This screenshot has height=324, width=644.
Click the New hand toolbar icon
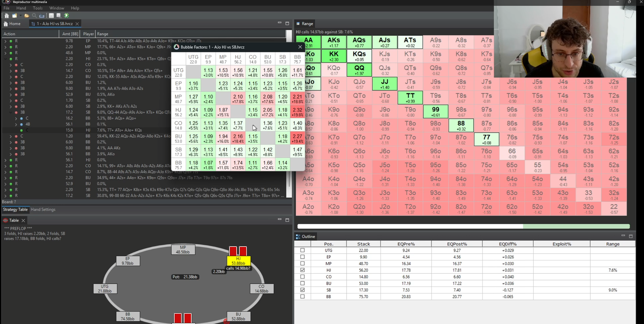pyautogui.click(x=14, y=16)
